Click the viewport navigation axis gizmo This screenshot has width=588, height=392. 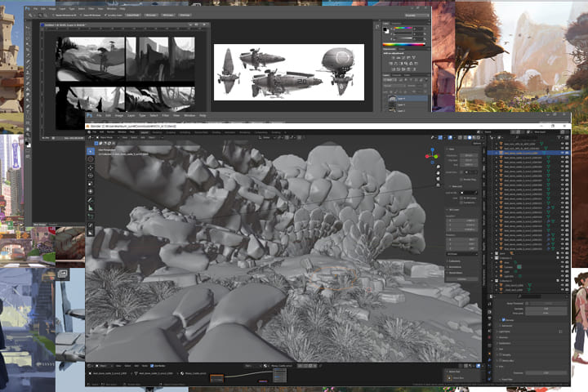click(x=432, y=155)
